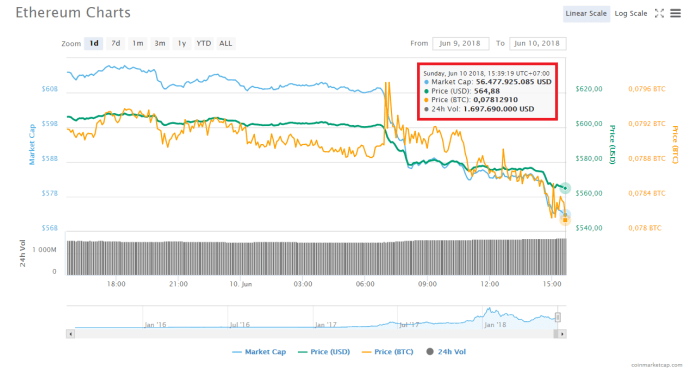
Task: Click the 1 000M volume axis label
Action: coord(44,250)
